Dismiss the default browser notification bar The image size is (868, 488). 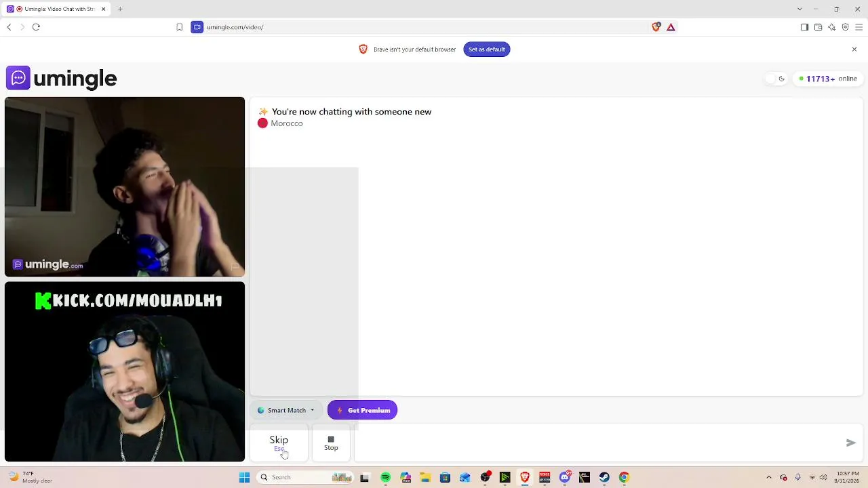(854, 49)
